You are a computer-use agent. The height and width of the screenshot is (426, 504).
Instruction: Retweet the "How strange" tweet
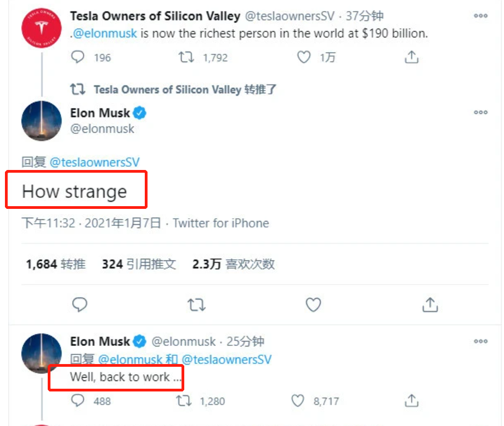point(196,305)
